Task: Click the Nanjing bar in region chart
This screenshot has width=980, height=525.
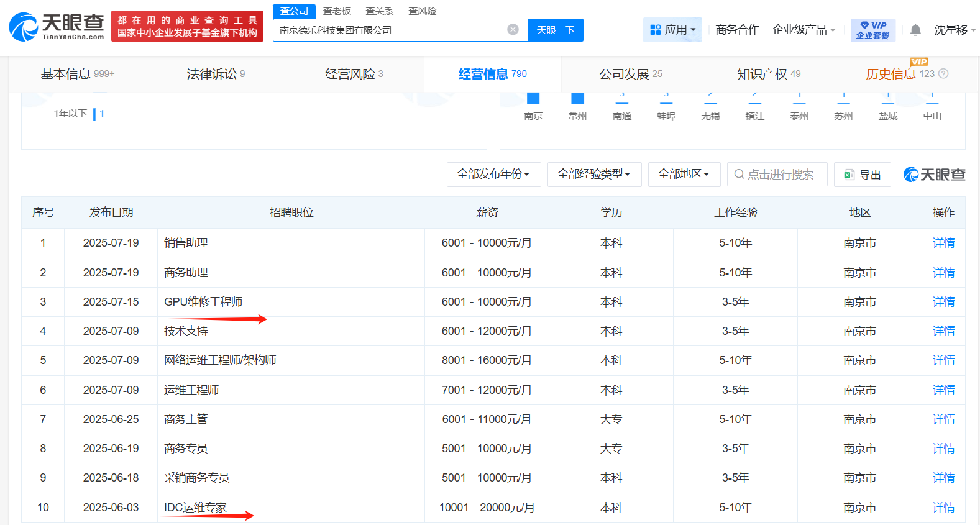Action: [533, 98]
